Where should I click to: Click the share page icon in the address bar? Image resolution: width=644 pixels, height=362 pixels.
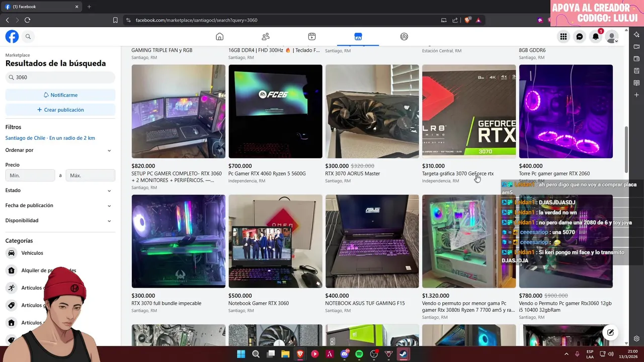pos(455,20)
